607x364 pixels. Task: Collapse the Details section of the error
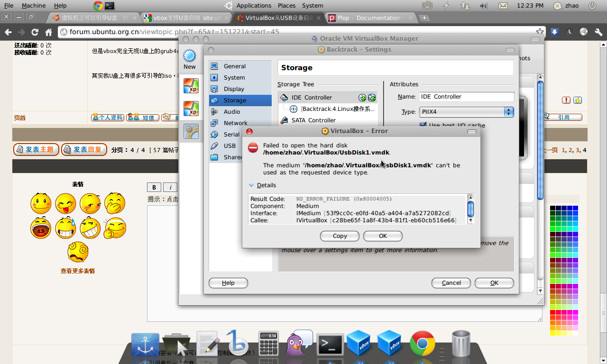pos(262,185)
